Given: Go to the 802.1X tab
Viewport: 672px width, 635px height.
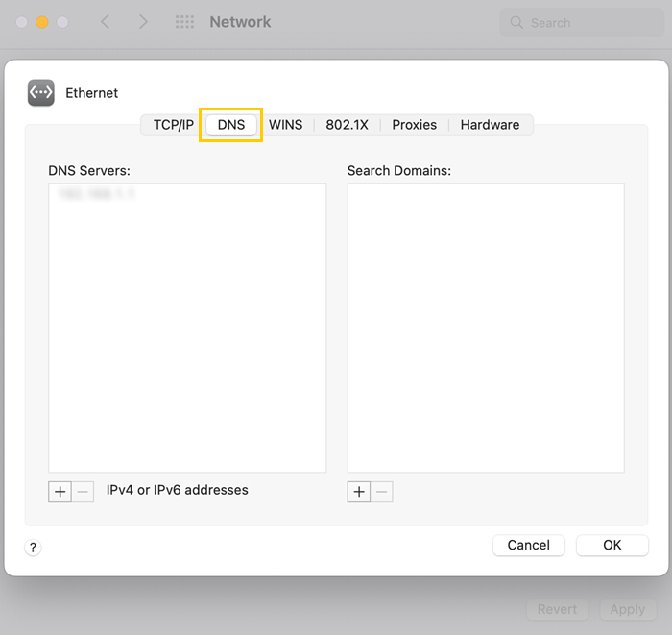Looking at the screenshot, I should tap(347, 125).
